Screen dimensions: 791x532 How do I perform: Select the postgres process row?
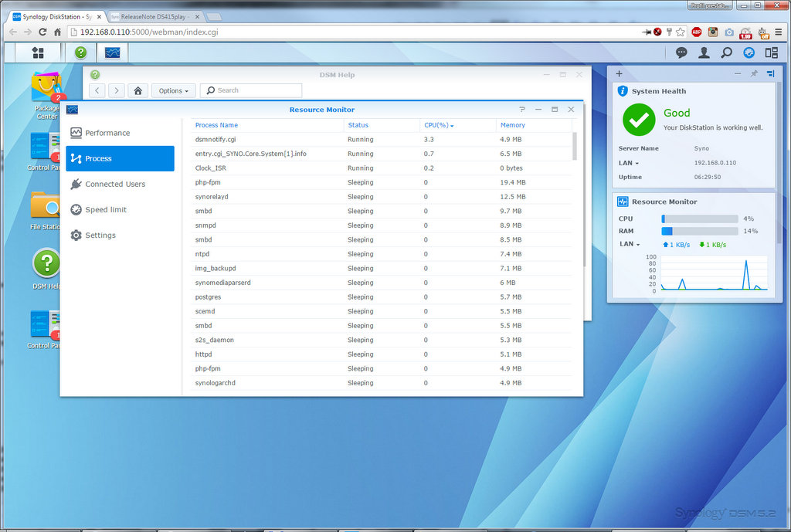(x=382, y=297)
